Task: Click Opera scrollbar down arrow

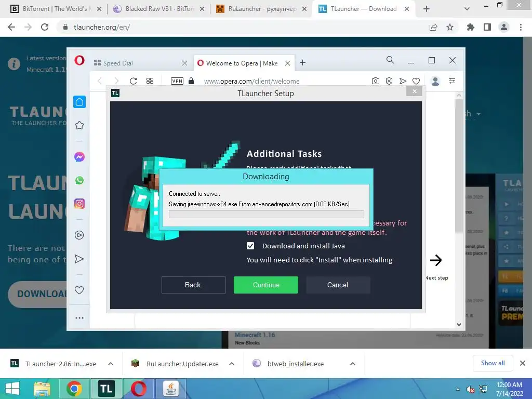Action: pyautogui.click(x=459, y=324)
